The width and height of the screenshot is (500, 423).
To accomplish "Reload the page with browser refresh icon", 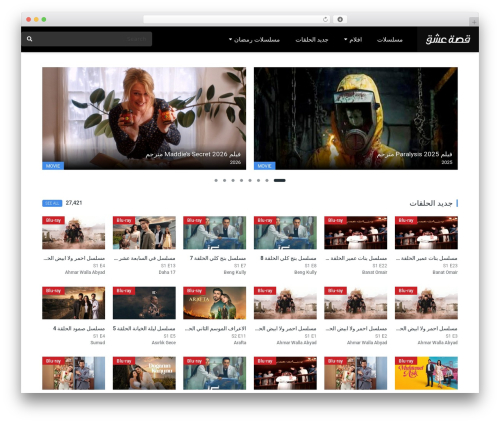I will (325, 19).
